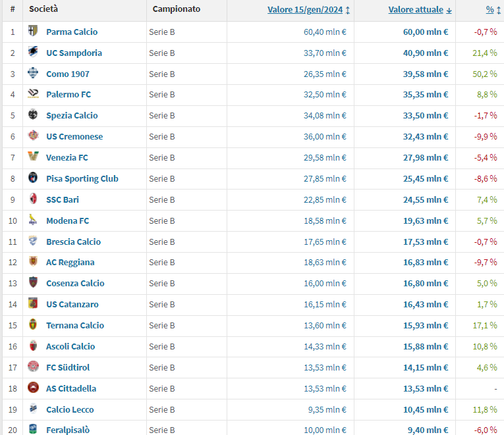Click the Parma Calcio club crest icon
Image resolution: width=504 pixels, height=435 pixels.
33,32
